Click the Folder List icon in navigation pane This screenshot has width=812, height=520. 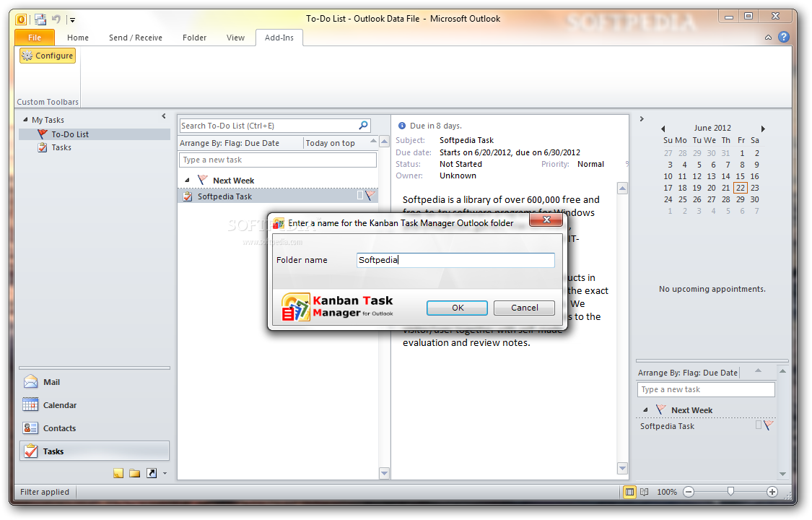(135, 473)
